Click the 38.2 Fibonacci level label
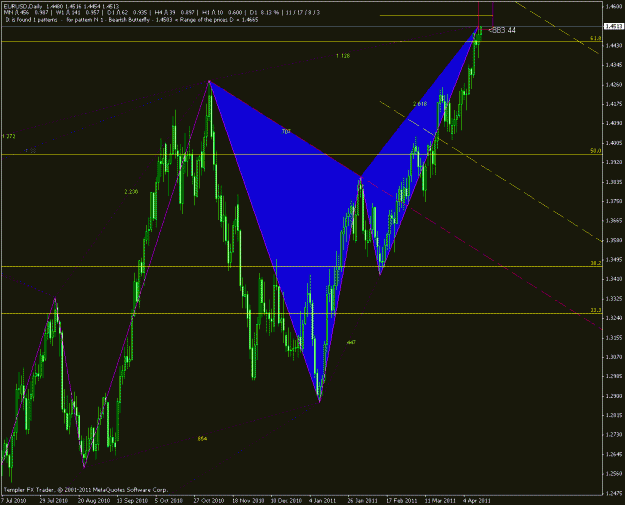The height and width of the screenshot is (505, 625). click(x=596, y=263)
